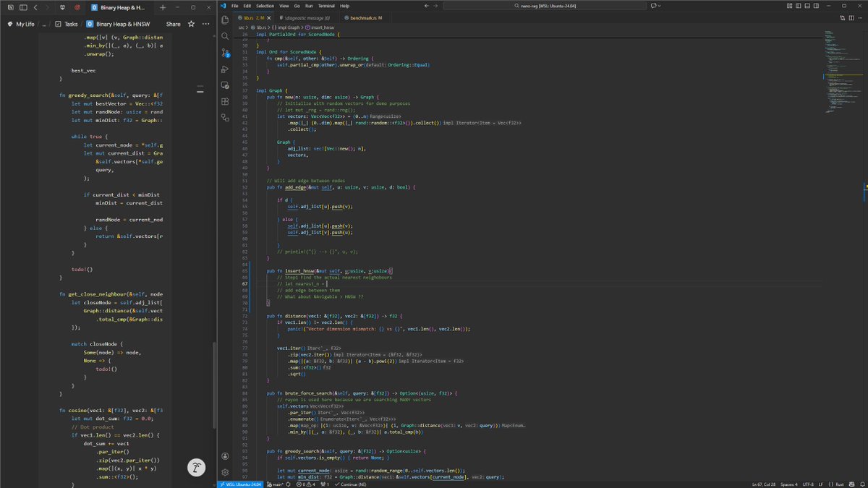Open Help menu
This screenshot has width=868, height=488.
[344, 6]
